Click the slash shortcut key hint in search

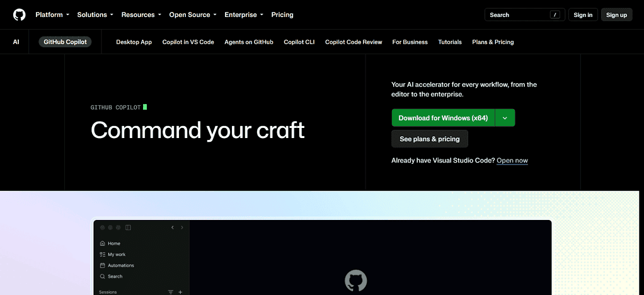555,14
